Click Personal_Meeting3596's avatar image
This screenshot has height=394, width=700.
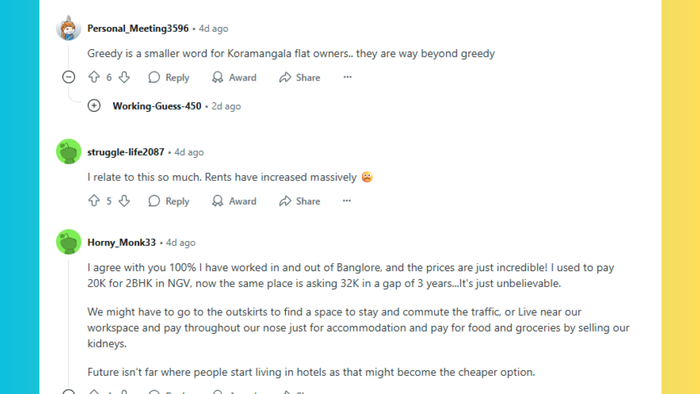(69, 28)
